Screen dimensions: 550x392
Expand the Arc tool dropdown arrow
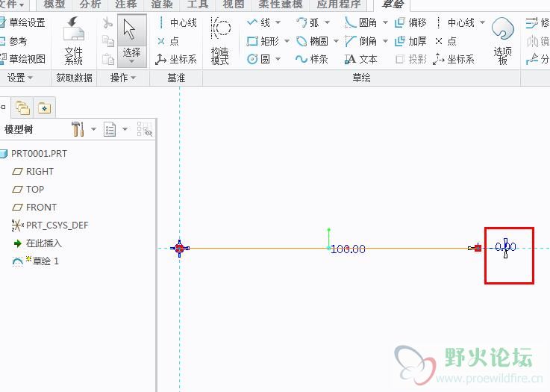point(327,23)
